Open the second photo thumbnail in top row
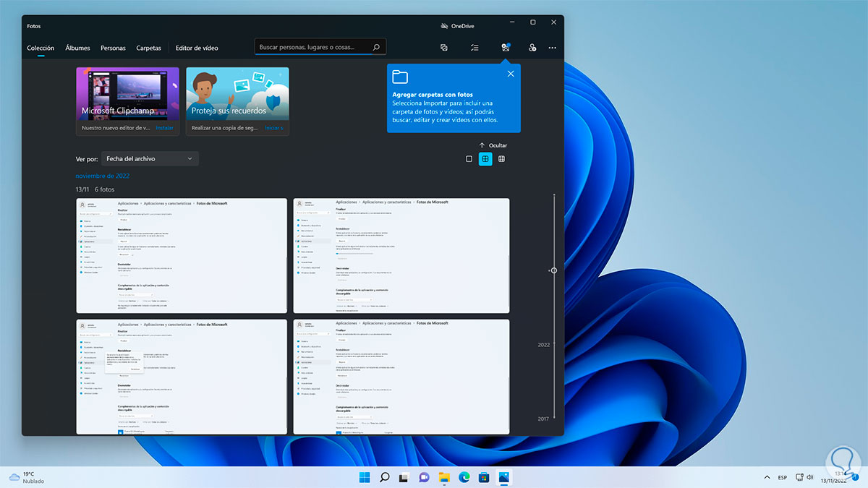This screenshot has width=868, height=488. tap(401, 256)
